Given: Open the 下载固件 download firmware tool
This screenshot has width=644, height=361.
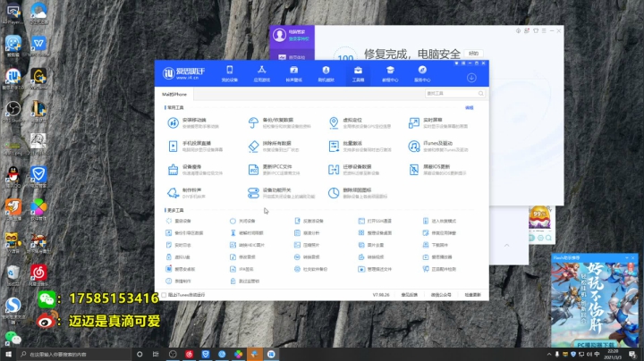Looking at the screenshot, I should pos(436,245).
